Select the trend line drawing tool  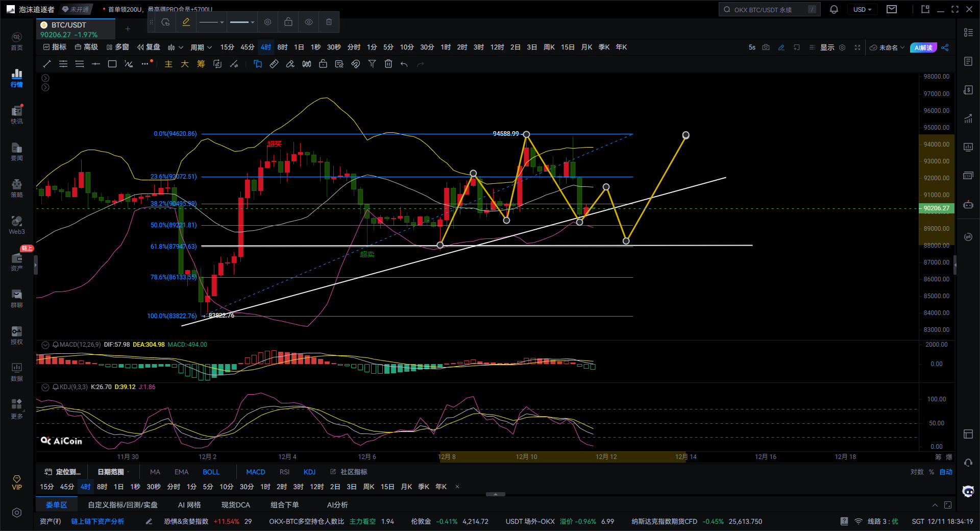[47, 64]
